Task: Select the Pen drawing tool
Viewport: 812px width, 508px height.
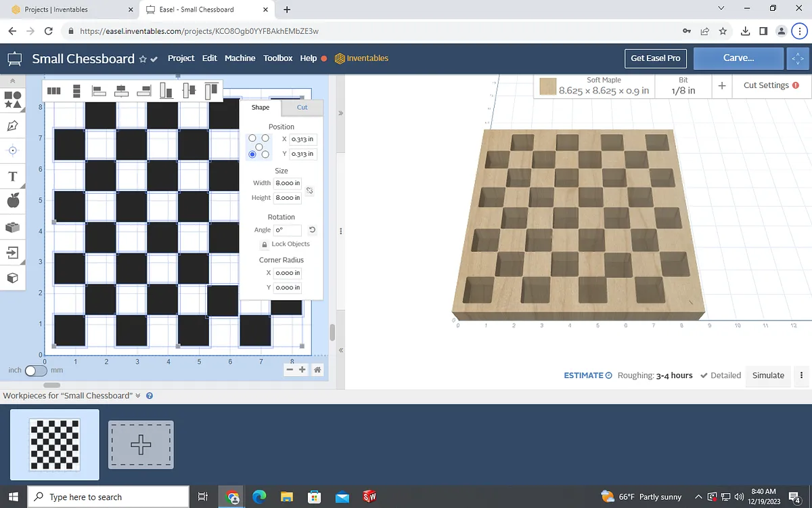Action: coord(12,126)
